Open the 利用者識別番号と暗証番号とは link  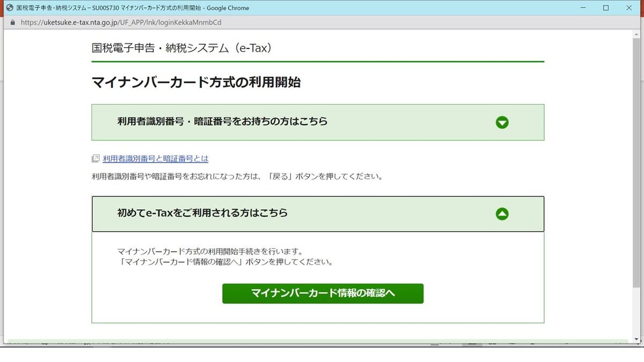156,159
